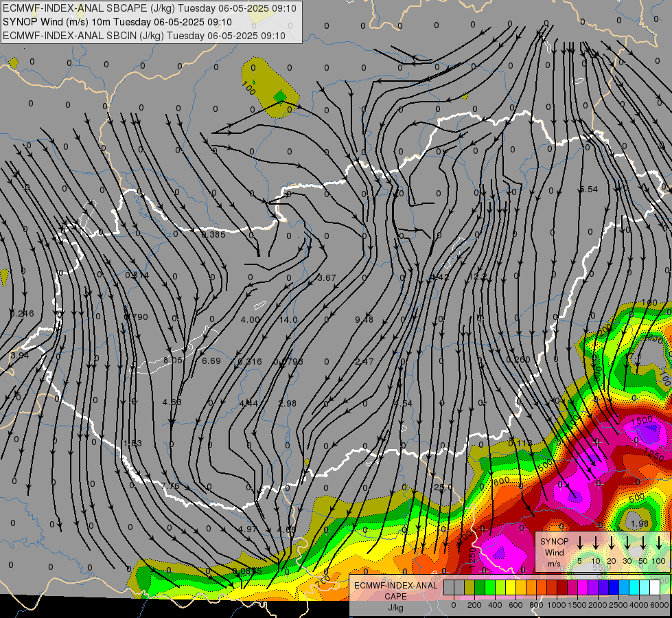Click the SYNOP Wind m/s legend title
Image resolution: width=672 pixels, height=618 pixels.
point(554,552)
